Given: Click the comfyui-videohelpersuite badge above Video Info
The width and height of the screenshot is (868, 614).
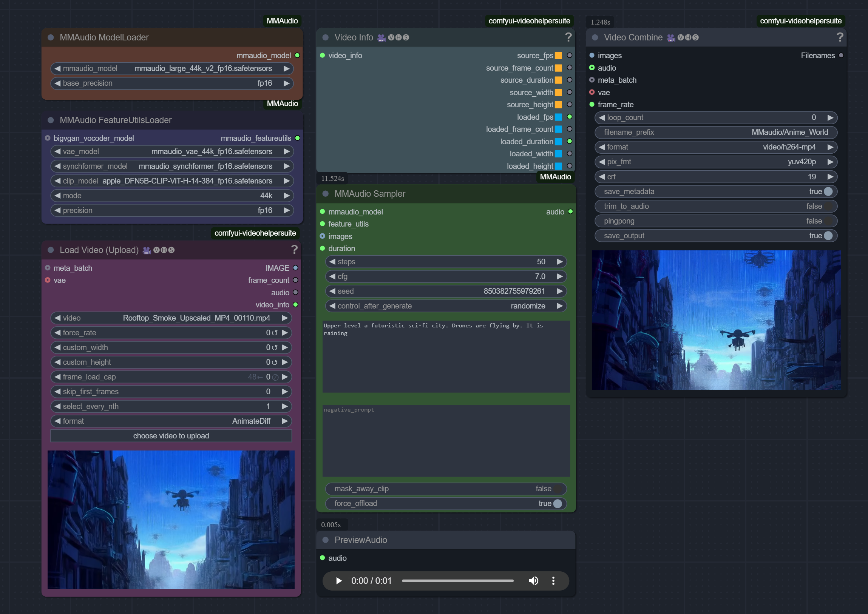Looking at the screenshot, I should pos(529,21).
